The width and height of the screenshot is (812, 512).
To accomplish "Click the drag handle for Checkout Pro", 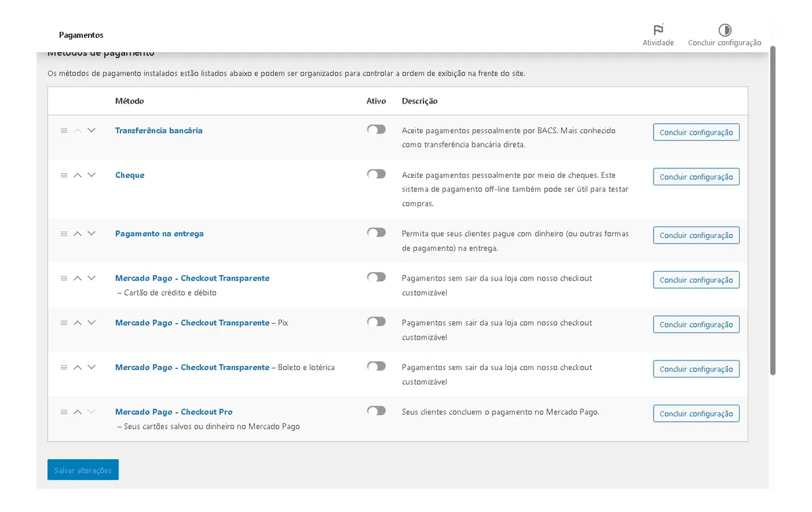I will [64, 411].
